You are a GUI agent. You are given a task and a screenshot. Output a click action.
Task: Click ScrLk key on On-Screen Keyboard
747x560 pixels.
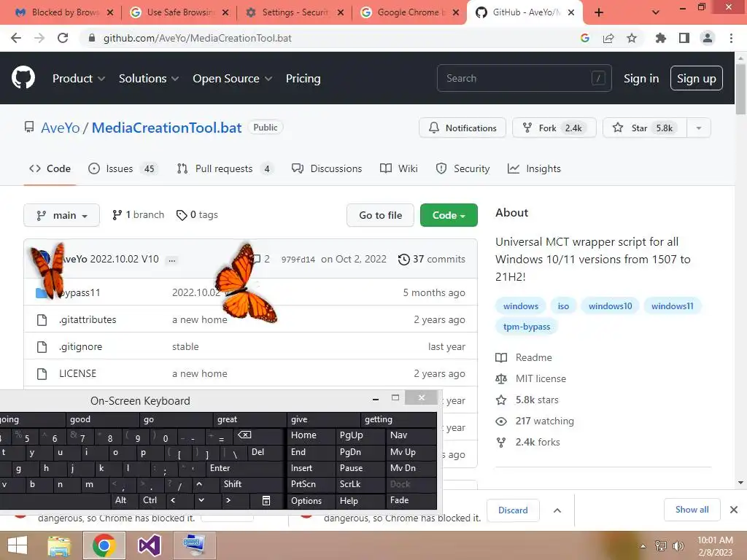pyautogui.click(x=360, y=484)
